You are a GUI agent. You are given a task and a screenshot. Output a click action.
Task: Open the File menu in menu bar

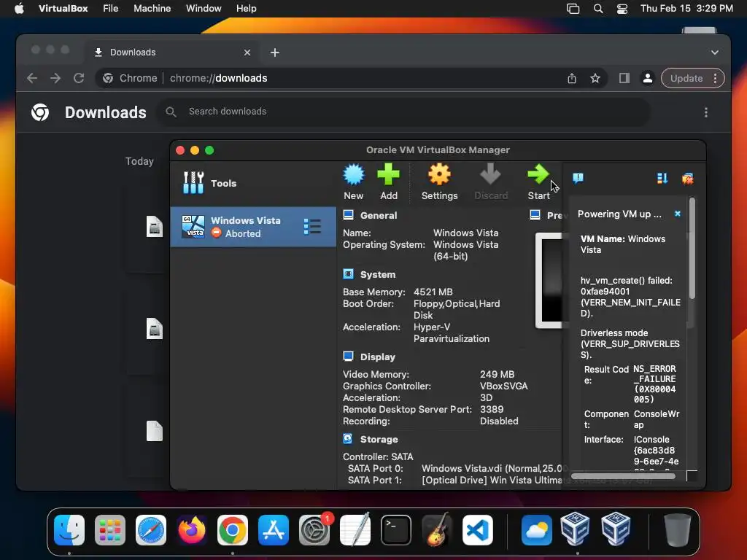[x=111, y=9]
